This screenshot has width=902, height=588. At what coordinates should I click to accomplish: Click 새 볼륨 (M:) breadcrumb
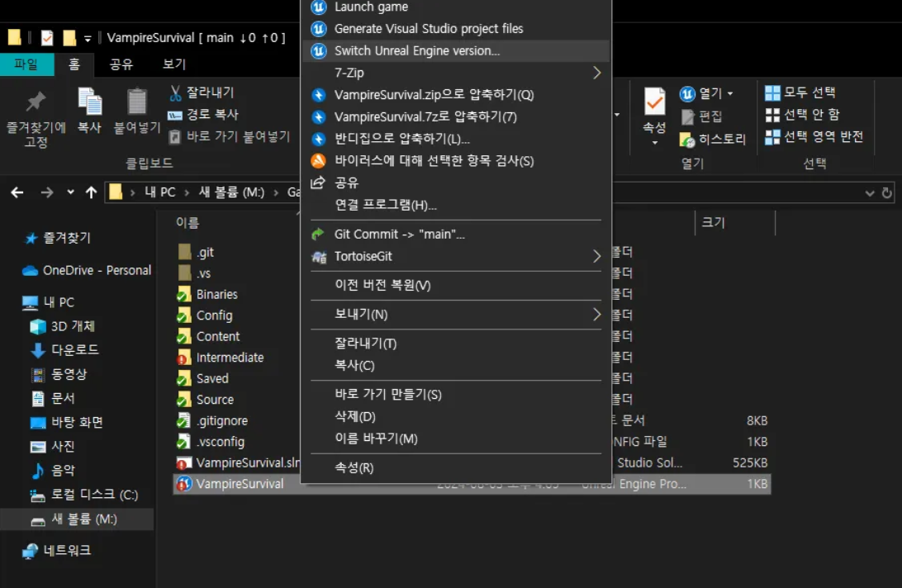click(x=231, y=192)
